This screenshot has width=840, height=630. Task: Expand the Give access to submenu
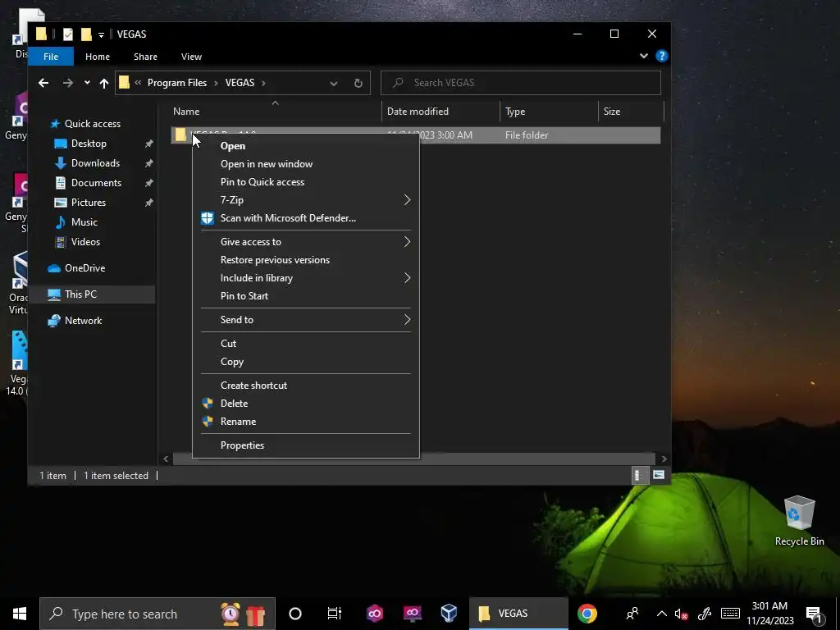click(x=305, y=242)
